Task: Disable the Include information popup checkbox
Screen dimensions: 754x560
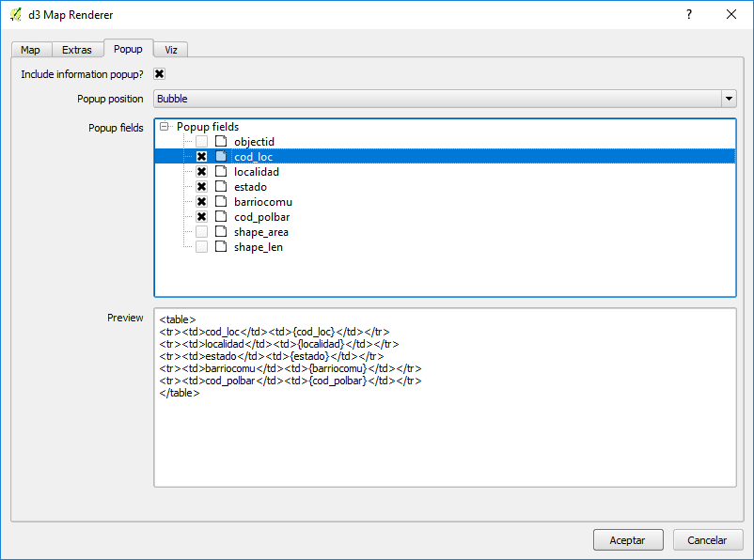Action: 160,74
